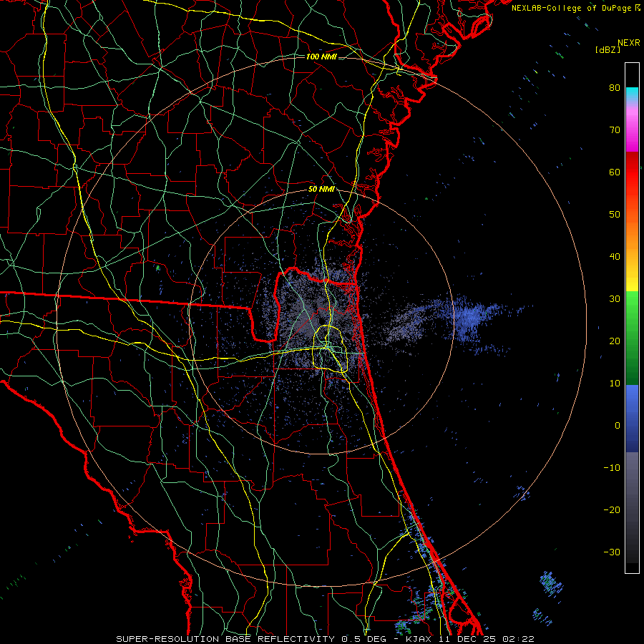Screen dimensions: 644x644
Task: Click the blue band of the color scale
Action: (632, 418)
